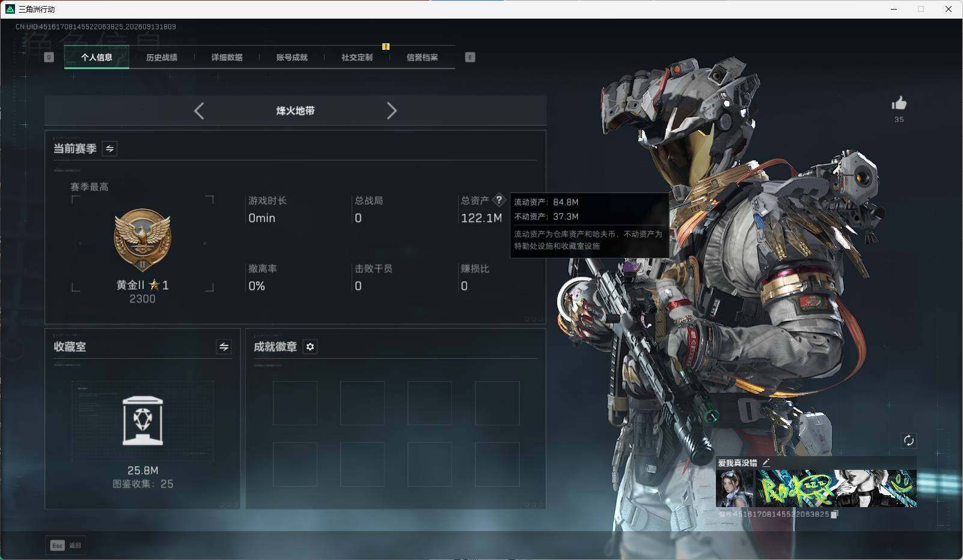This screenshot has width=963, height=560.
Task: Click the Q key previous-tab hint
Action: click(49, 57)
